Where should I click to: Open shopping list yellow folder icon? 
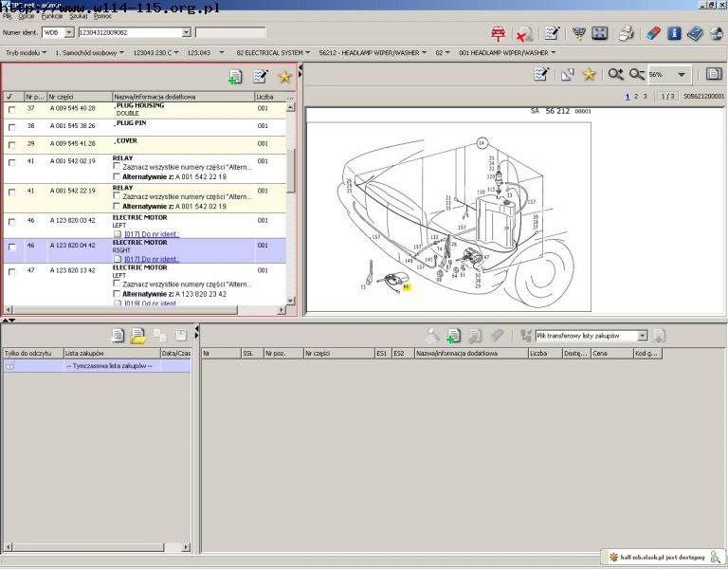138,336
